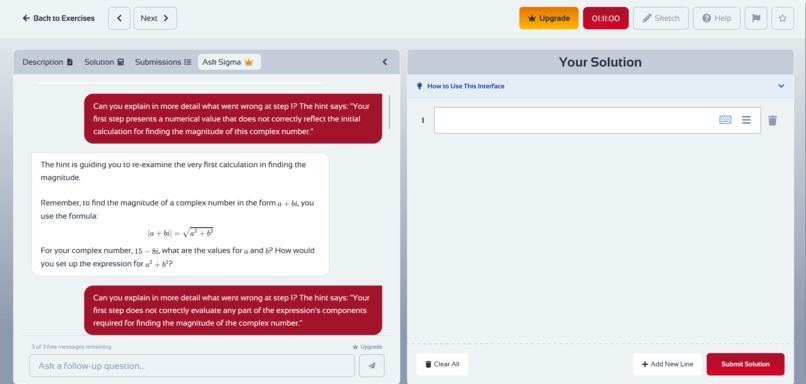
Task: Open the Next exercise
Action: (x=155, y=18)
